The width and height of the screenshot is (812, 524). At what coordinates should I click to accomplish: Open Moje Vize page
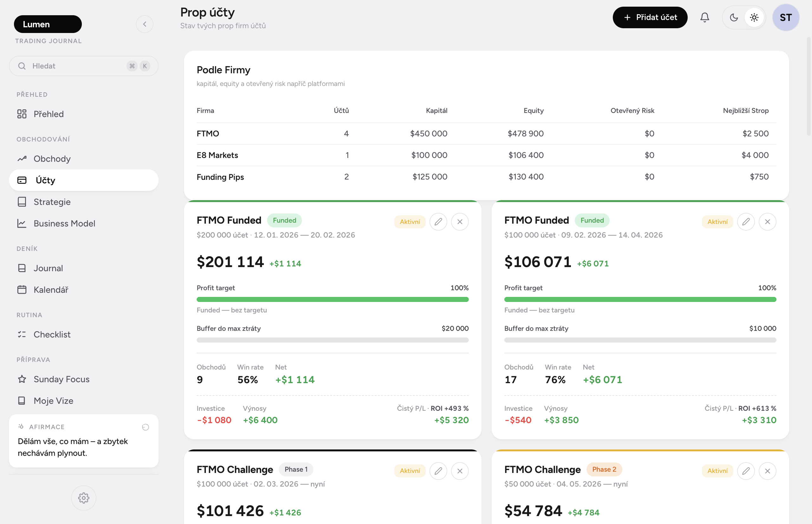84,401
